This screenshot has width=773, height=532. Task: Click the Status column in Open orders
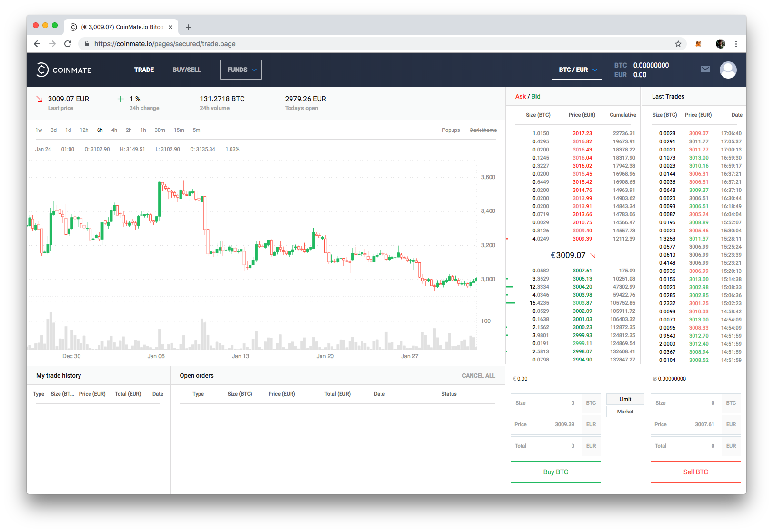coord(449,394)
